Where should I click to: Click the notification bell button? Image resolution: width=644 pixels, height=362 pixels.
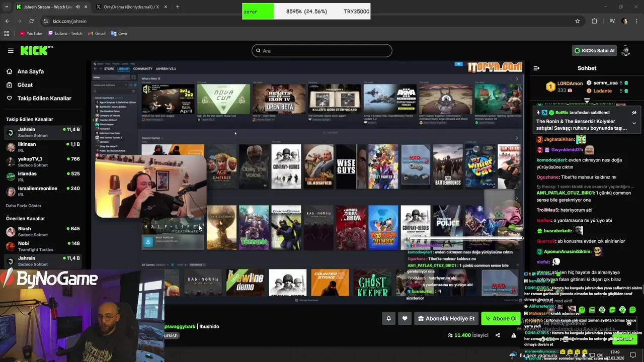tap(388, 318)
